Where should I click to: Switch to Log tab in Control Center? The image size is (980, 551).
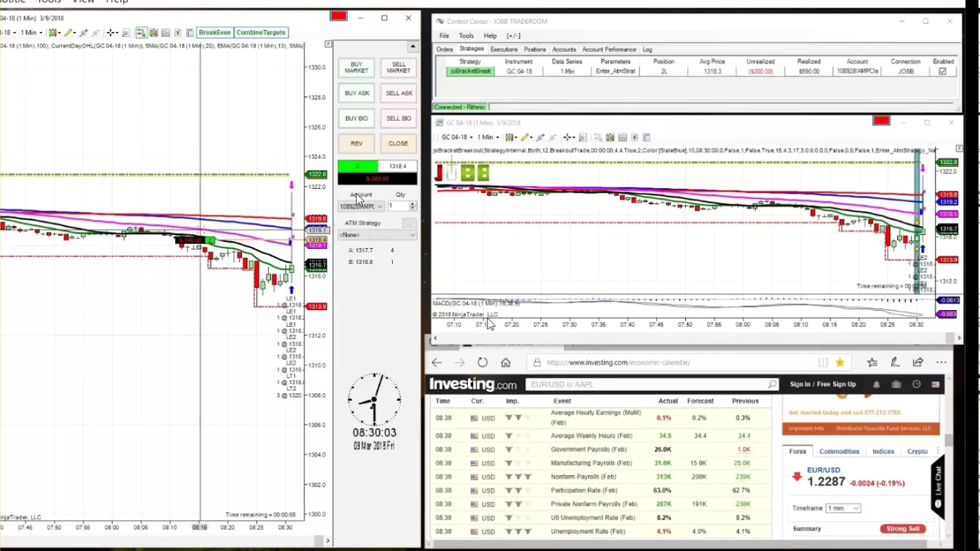tap(647, 50)
